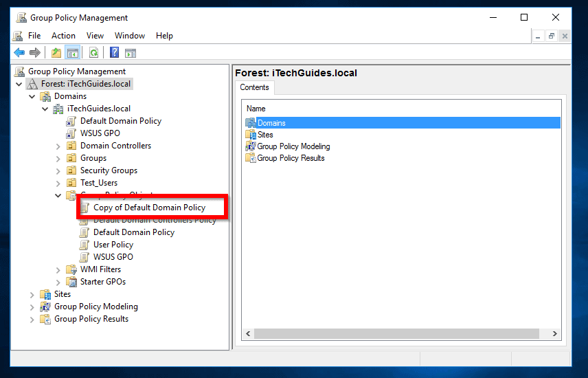Screen dimensions: 588x378
Task: Select Copy of Default Domain Policy GPO
Action: (x=149, y=208)
